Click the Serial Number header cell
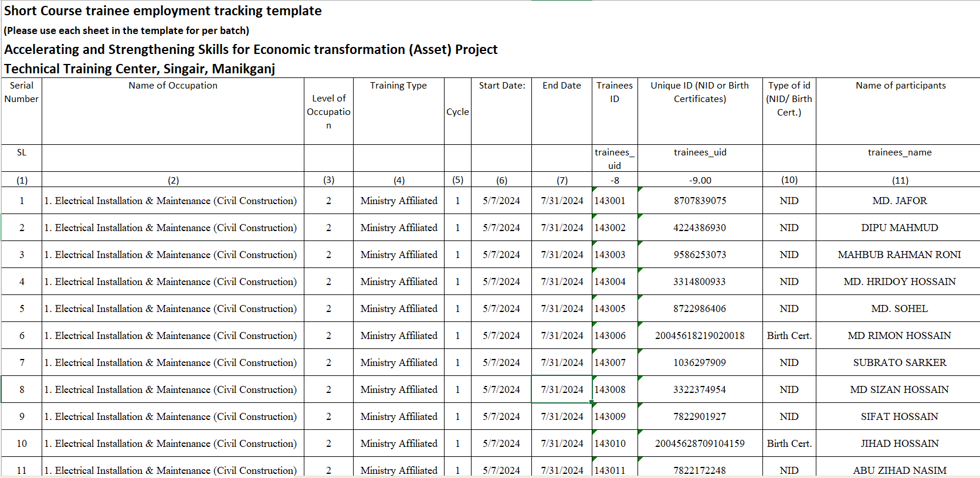This screenshot has height=478, width=980. point(22,92)
